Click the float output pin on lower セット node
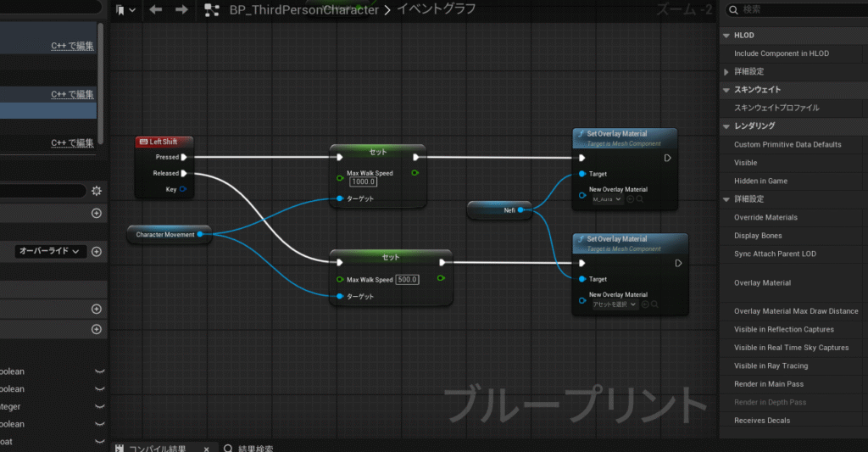Image resolution: width=868 pixels, height=452 pixels. 441,278
